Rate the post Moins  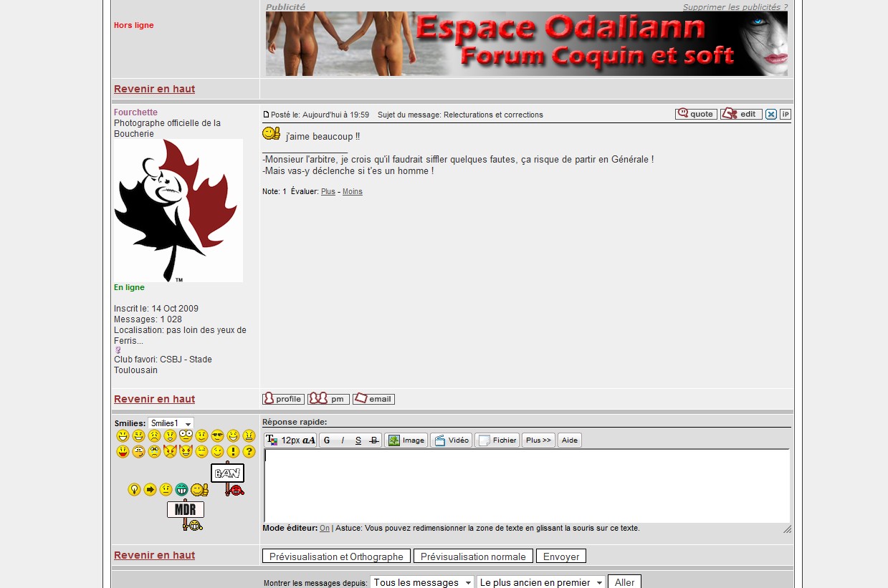(353, 192)
